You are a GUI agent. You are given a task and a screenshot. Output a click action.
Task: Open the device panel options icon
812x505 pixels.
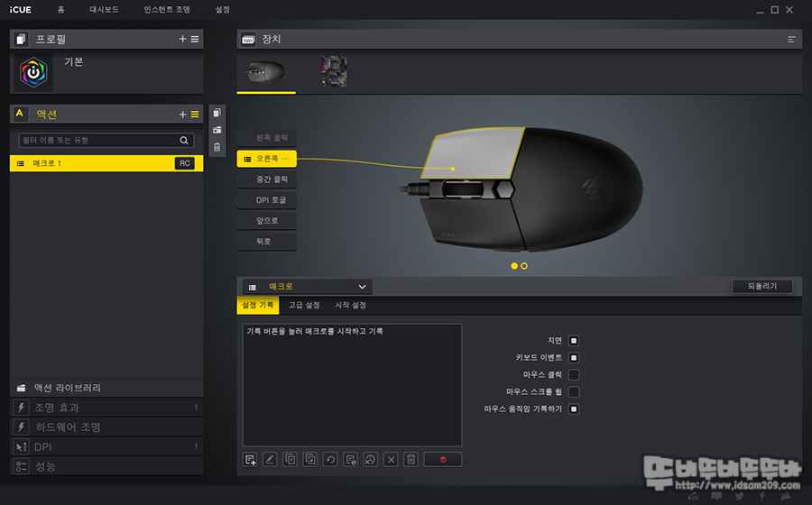[791, 40]
